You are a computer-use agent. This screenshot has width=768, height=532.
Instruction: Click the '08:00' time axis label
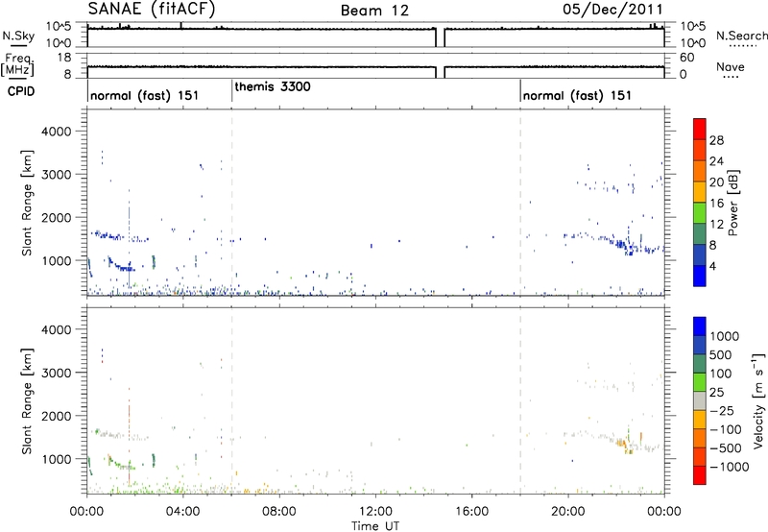point(278,512)
